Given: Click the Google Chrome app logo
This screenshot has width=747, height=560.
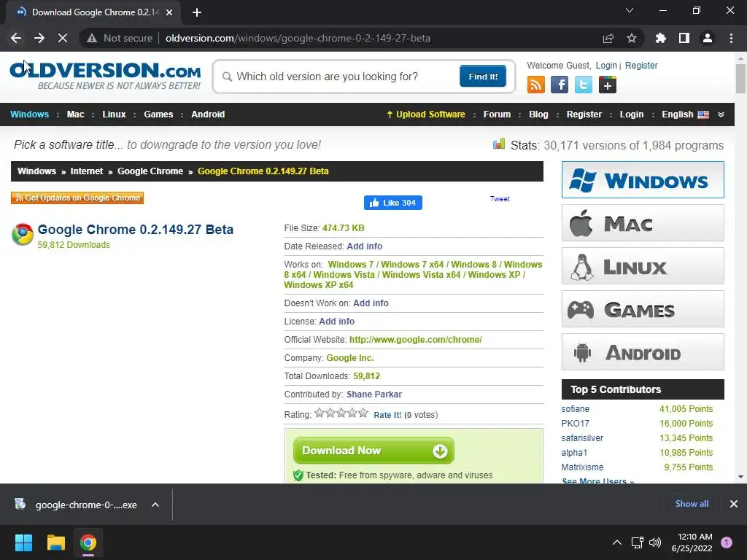Looking at the screenshot, I should 23,234.
